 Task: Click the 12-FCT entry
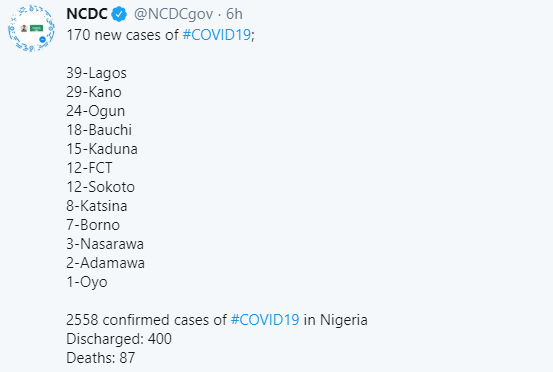pyautogui.click(x=89, y=168)
